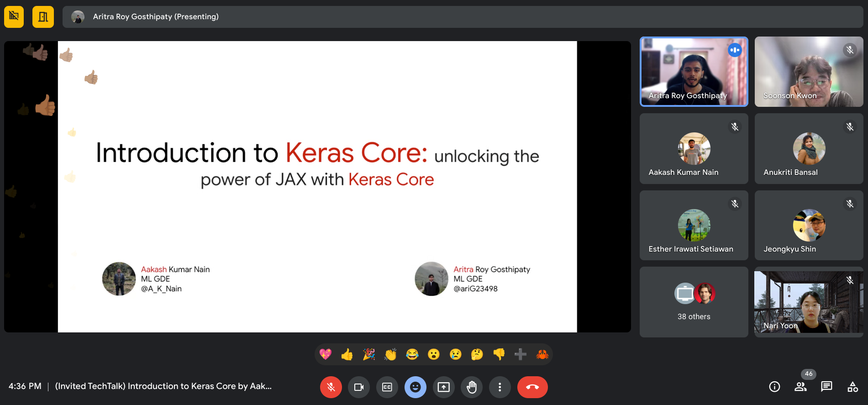
Task: Click the present screen button
Action: coord(444,387)
